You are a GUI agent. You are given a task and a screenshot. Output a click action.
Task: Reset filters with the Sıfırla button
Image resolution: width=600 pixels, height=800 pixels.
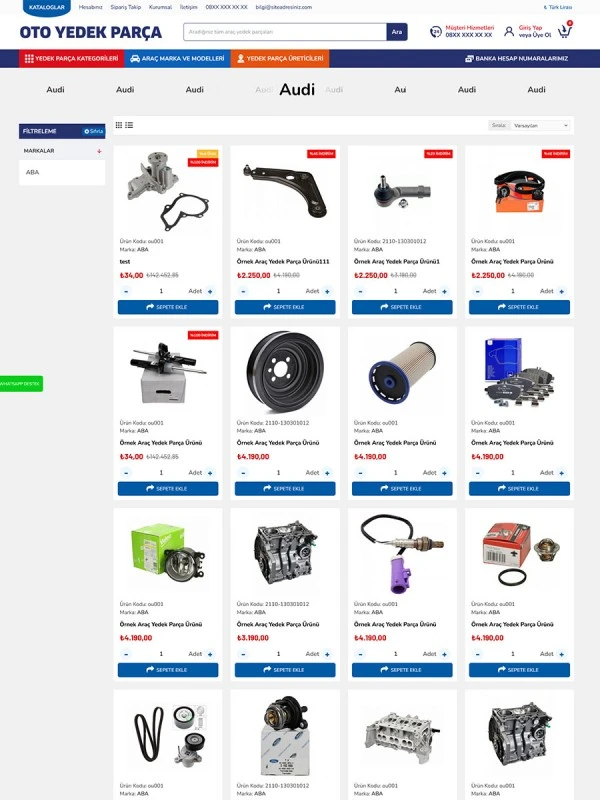tap(94, 131)
